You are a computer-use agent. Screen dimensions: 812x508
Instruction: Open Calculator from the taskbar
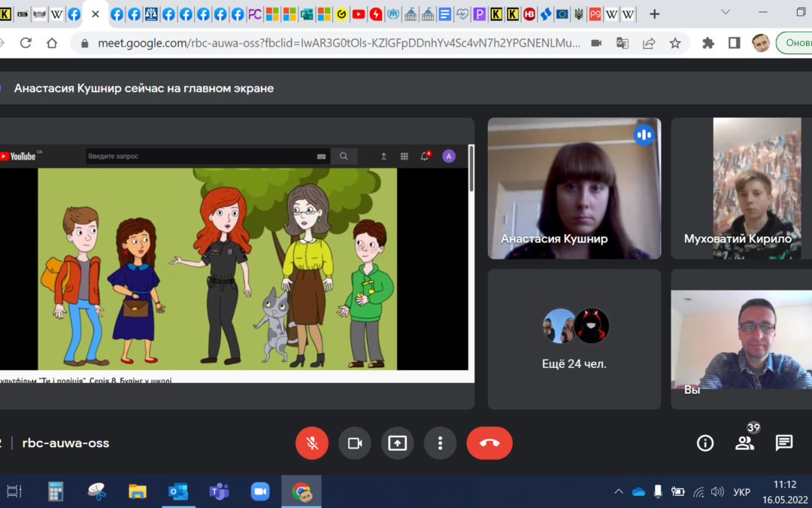coord(56,491)
